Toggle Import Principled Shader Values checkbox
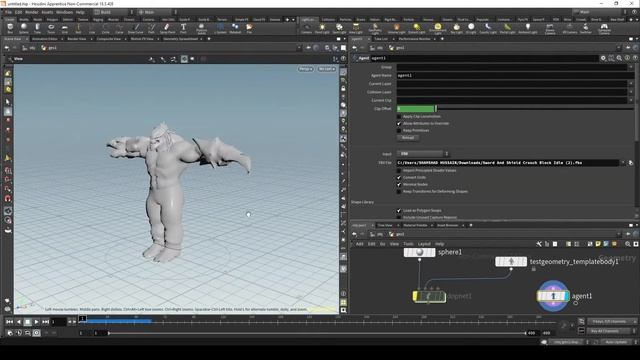Image resolution: width=640 pixels, height=360 pixels. pyautogui.click(x=399, y=171)
